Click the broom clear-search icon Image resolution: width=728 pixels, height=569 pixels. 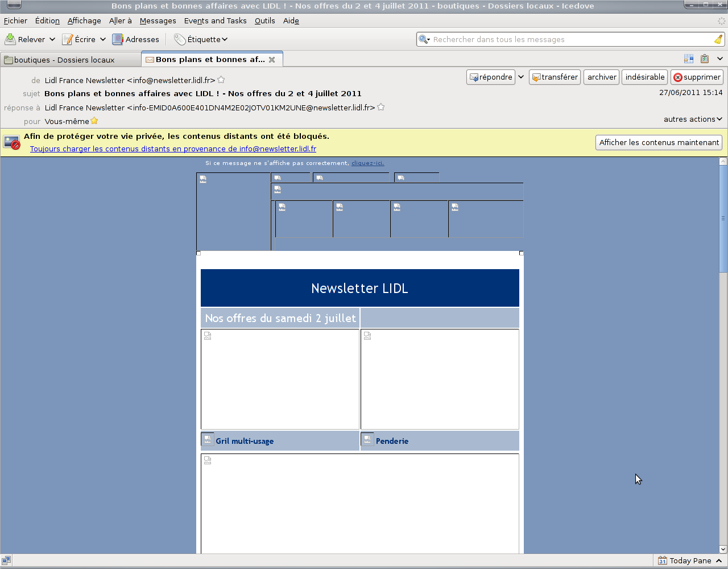click(x=718, y=39)
